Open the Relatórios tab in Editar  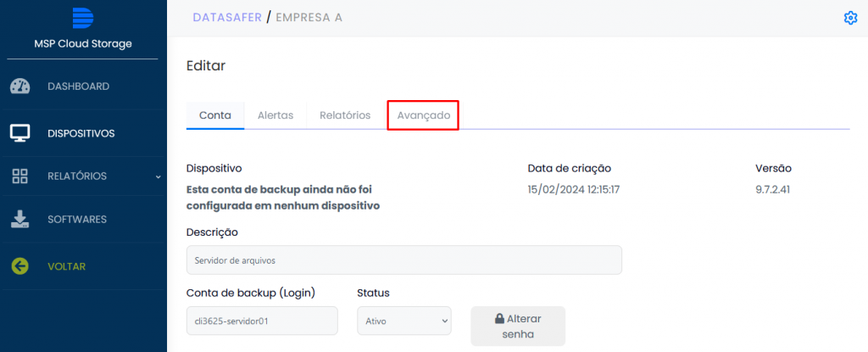coord(345,115)
